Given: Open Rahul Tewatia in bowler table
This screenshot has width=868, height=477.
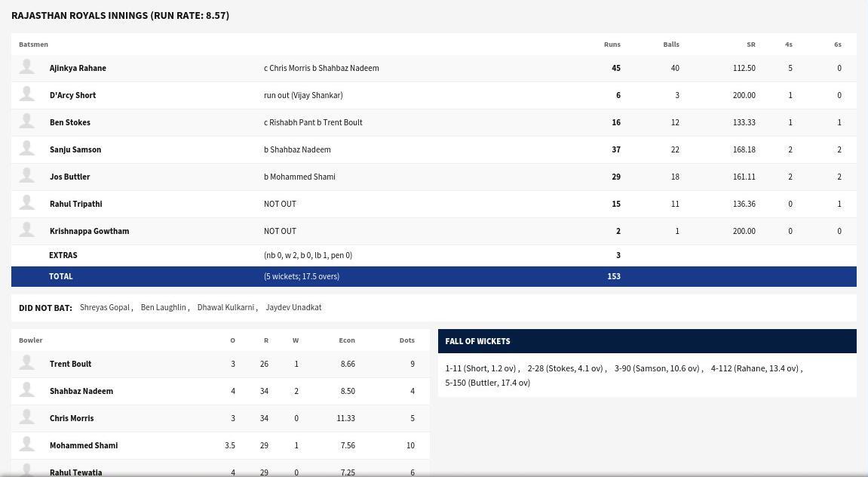Looking at the screenshot, I should [76, 472].
